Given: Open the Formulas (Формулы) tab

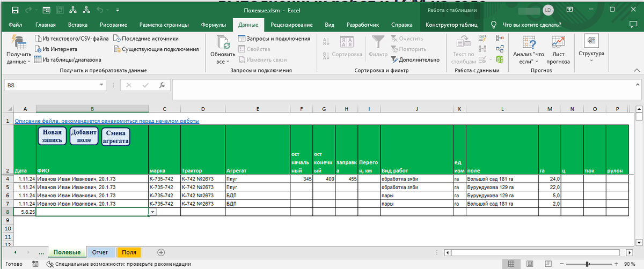Looking at the screenshot, I should pos(213,25).
